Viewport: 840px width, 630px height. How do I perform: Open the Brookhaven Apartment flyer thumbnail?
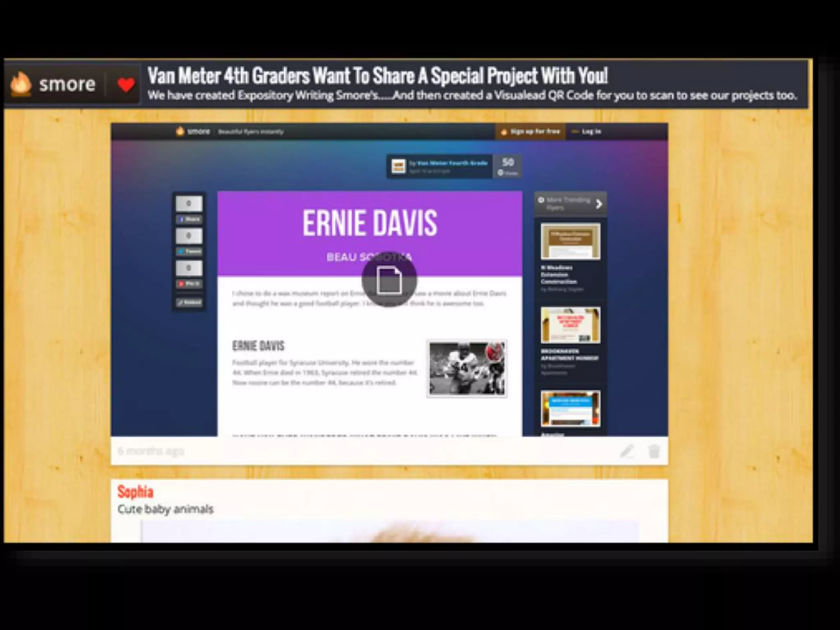click(x=570, y=325)
